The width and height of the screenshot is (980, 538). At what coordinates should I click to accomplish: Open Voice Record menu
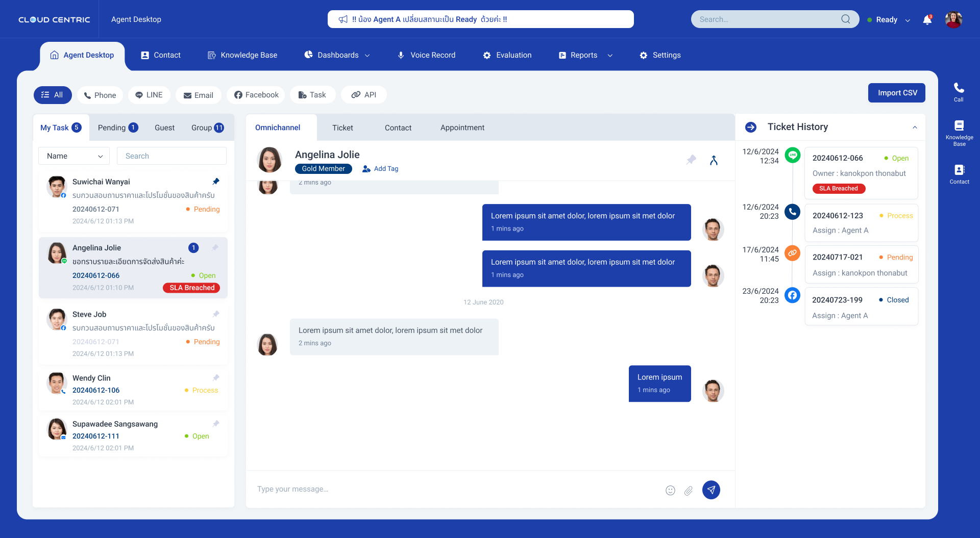pyautogui.click(x=426, y=55)
